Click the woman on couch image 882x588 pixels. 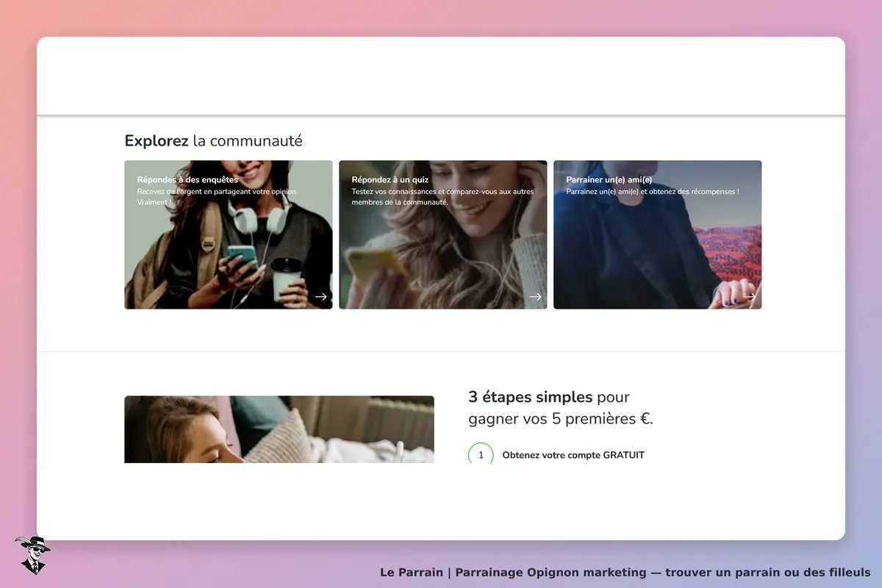(x=279, y=429)
